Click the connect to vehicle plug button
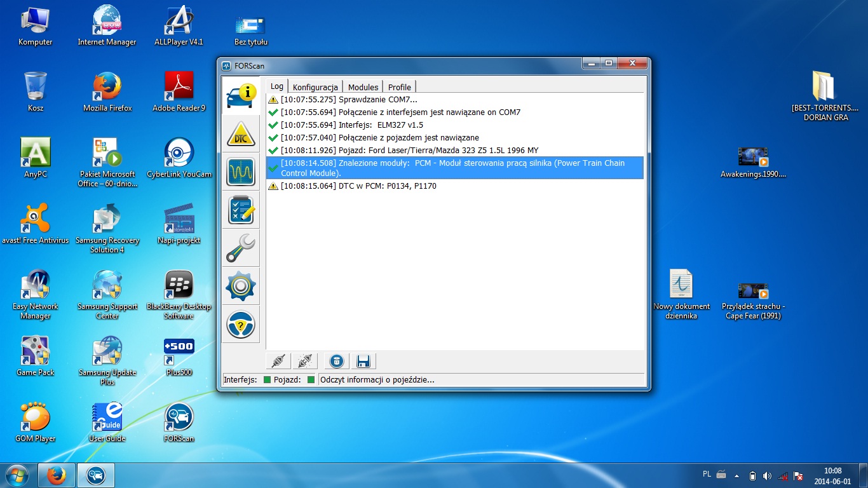 point(278,362)
